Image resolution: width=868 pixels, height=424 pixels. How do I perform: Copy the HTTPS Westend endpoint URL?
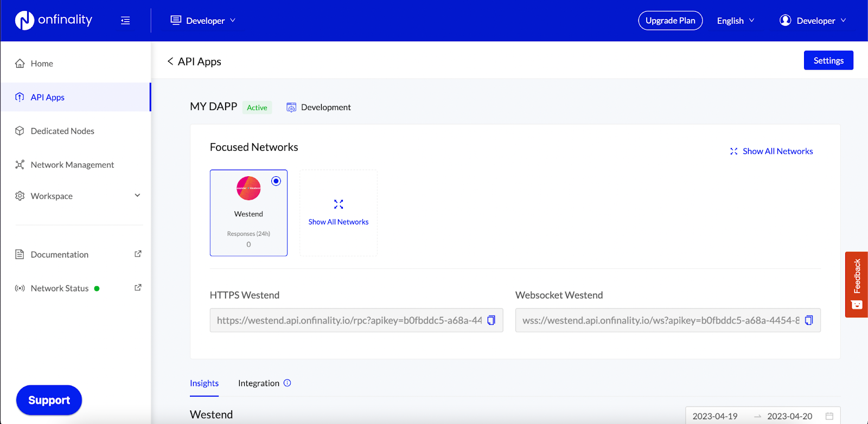tap(491, 320)
